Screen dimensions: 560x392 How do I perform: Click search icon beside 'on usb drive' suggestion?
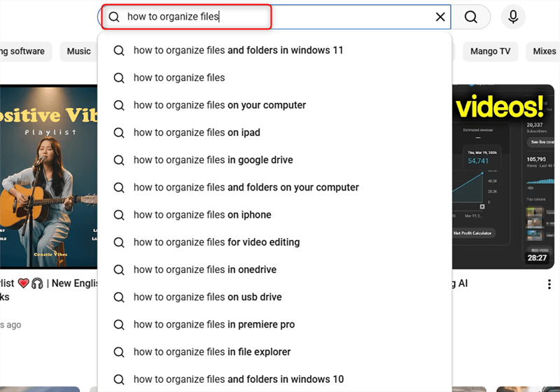click(x=119, y=297)
